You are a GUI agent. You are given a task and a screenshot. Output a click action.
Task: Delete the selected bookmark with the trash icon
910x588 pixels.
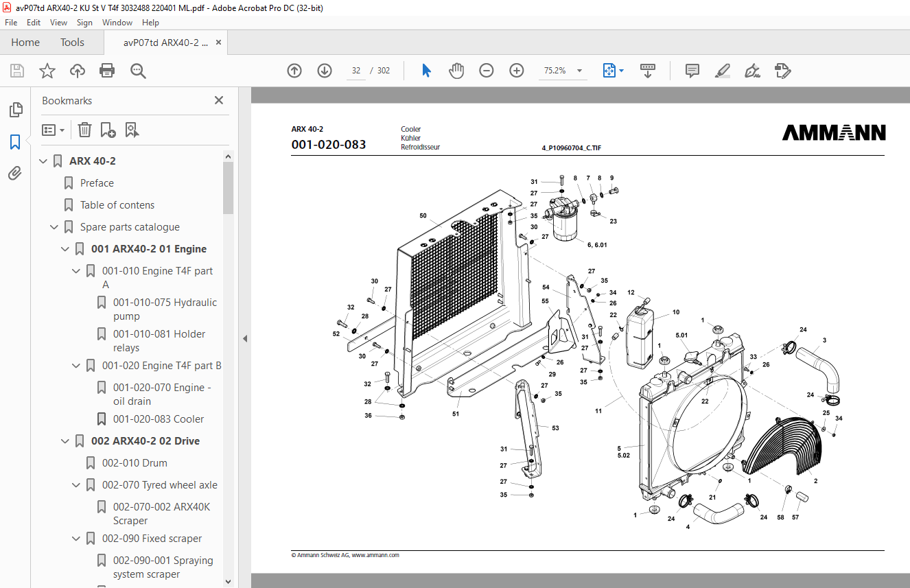coord(84,130)
